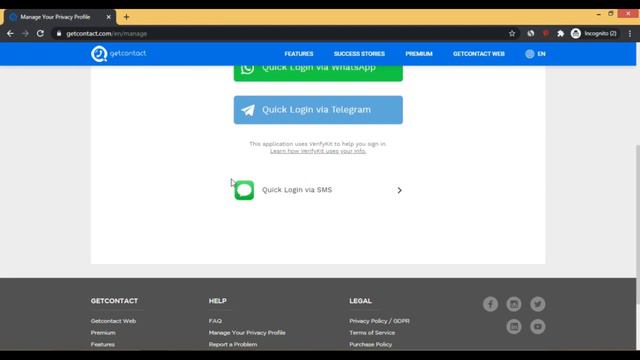Go forward using browser forward arrow

click(25, 33)
